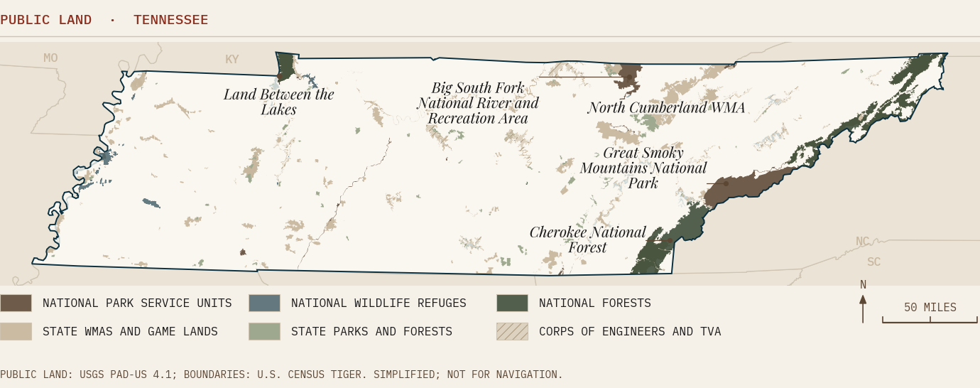This screenshot has height=388, width=980.
Task: Click the north arrow icon
Action: click(x=863, y=308)
